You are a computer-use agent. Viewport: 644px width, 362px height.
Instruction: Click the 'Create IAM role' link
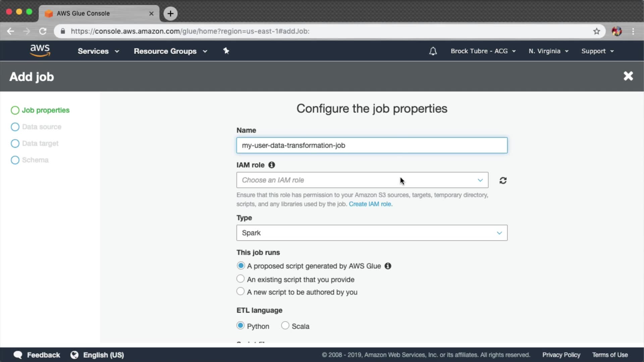click(x=370, y=204)
